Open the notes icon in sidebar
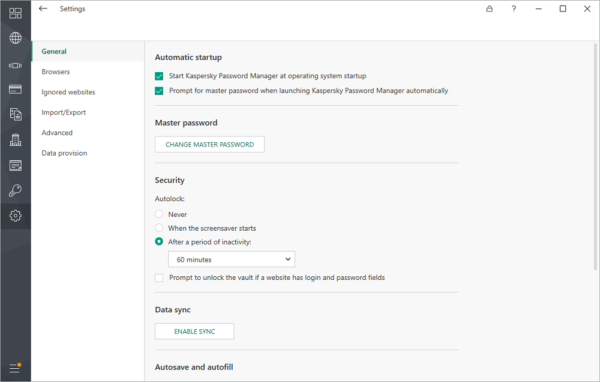This screenshot has width=600, height=382. pyautogui.click(x=15, y=165)
